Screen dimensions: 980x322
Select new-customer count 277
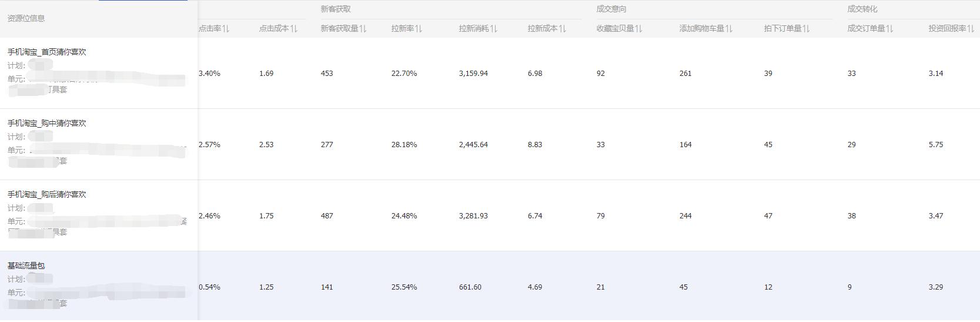(327, 145)
